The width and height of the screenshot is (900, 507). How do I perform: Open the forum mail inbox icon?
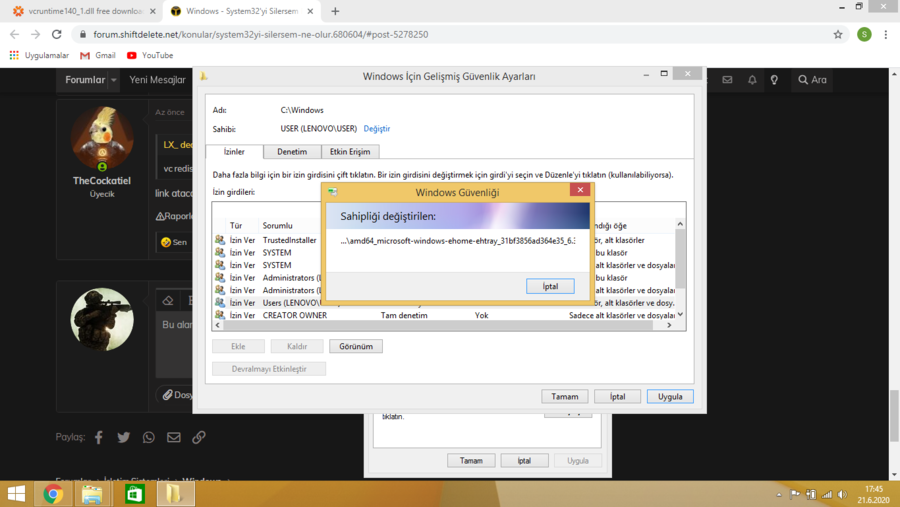point(727,80)
